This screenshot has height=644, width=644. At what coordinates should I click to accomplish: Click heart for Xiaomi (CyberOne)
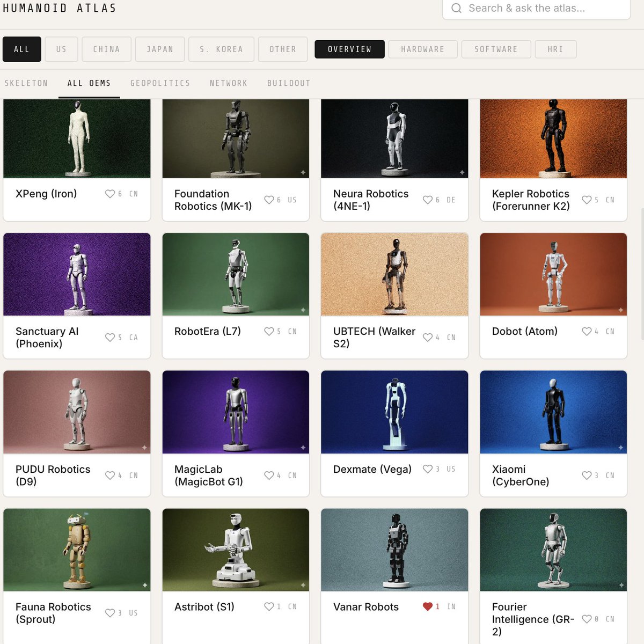click(587, 475)
